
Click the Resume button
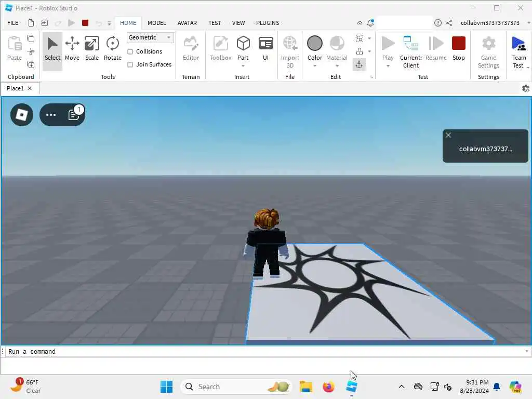click(436, 49)
